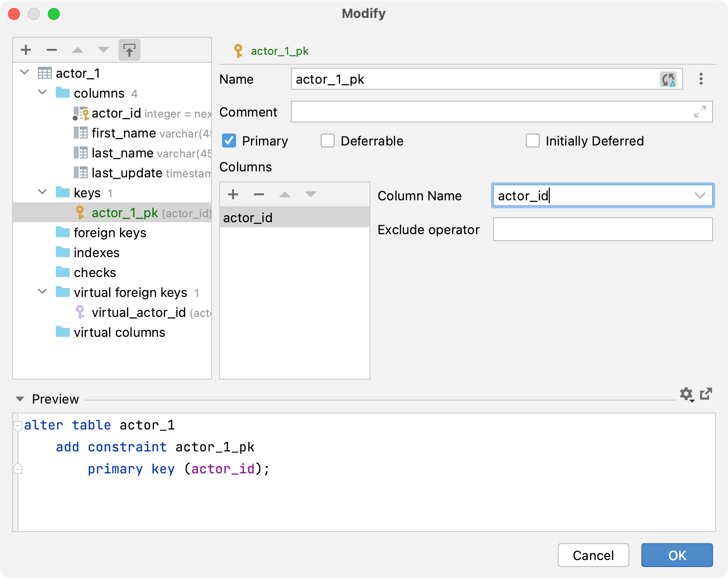Click inside the Exclude operator field
Viewport: 728px width, 578px height.
603,229
